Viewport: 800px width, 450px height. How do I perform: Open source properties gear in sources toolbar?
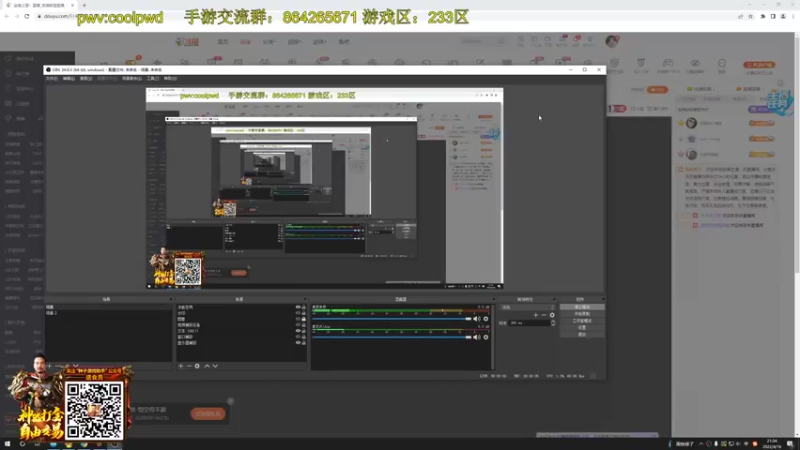pyautogui.click(x=197, y=366)
